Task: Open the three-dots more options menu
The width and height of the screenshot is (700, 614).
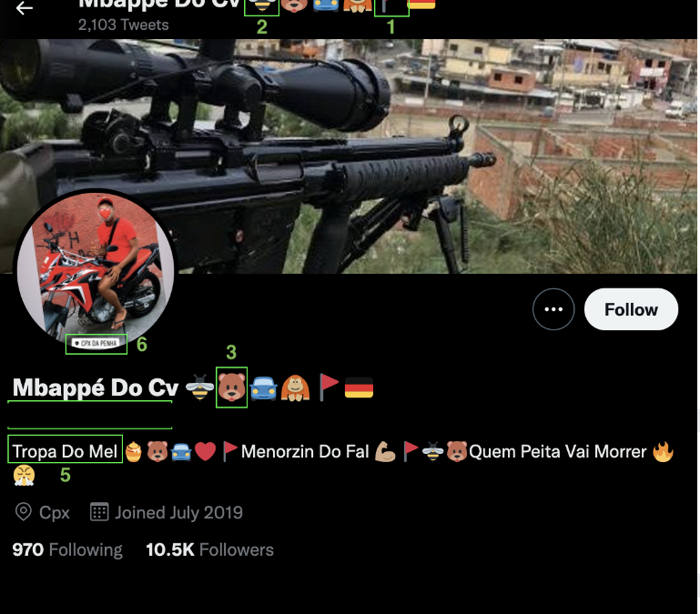Action: pyautogui.click(x=553, y=309)
